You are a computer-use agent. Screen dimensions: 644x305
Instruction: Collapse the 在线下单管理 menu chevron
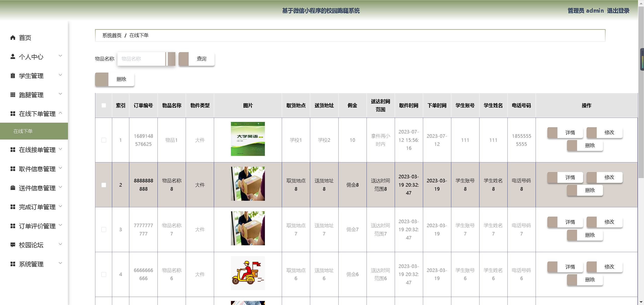[60, 113]
